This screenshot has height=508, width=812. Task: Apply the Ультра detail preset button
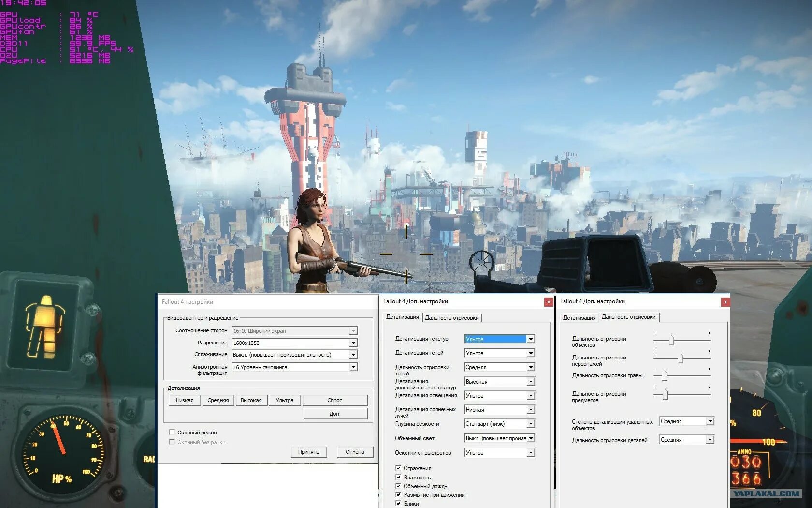coord(285,400)
